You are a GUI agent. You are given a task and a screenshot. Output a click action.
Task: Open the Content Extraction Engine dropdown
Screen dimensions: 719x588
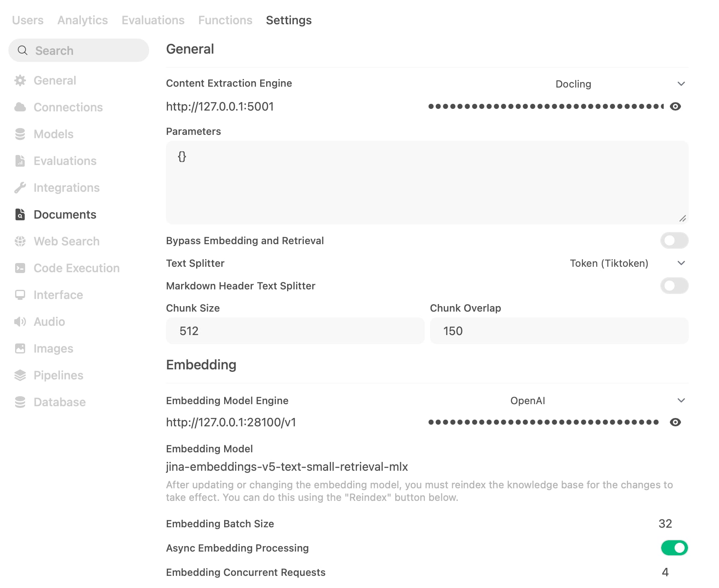click(x=619, y=84)
